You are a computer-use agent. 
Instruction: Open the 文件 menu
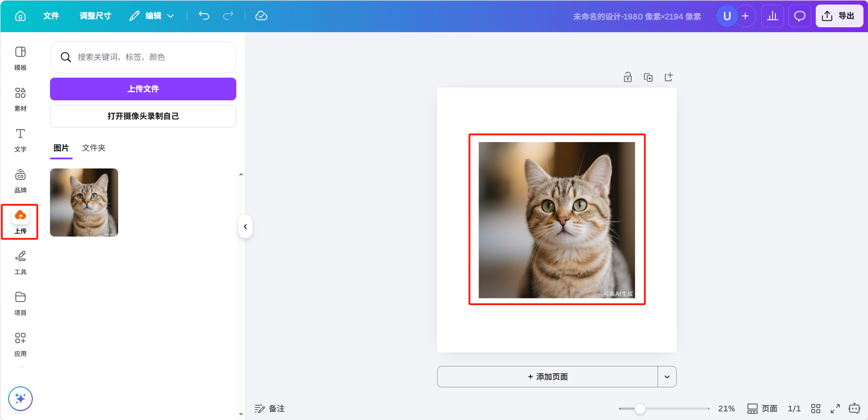51,16
